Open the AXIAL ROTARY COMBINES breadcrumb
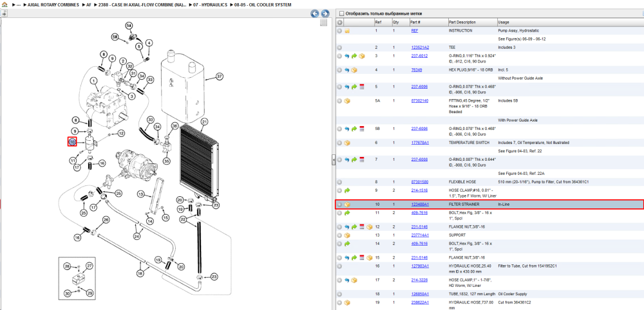This screenshot has height=310, width=644. pos(53,5)
